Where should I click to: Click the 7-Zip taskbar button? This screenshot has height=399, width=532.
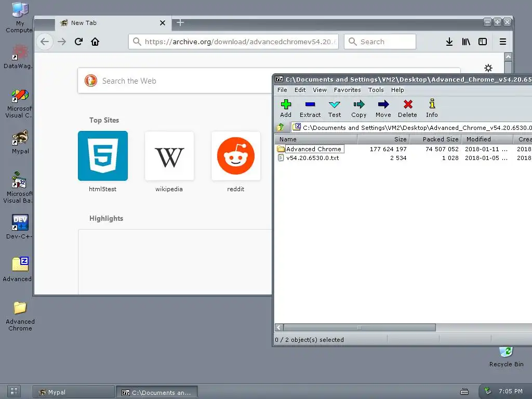click(157, 392)
